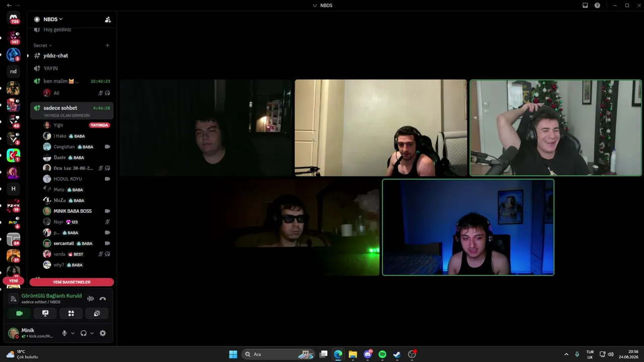
Task: Mute your microphone in the user panel
Action: click(x=64, y=333)
